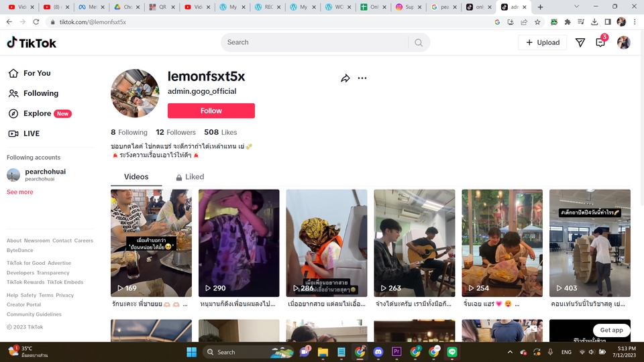Switch to the Videos tab

136,177
